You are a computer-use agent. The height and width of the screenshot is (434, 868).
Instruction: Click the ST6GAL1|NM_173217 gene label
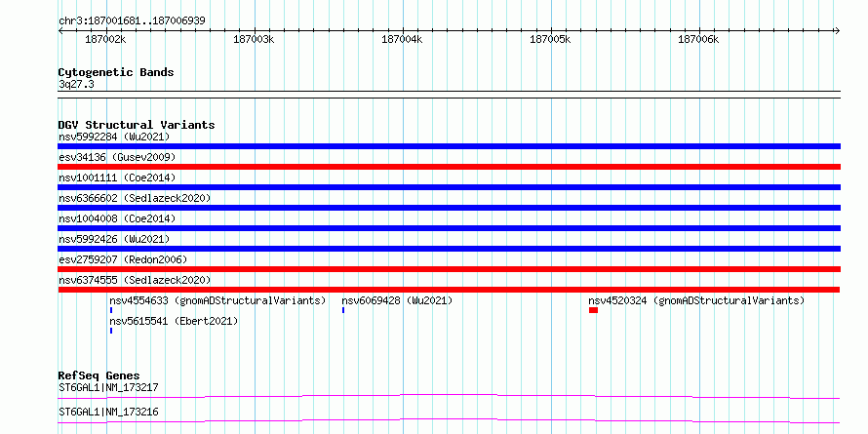point(108,387)
